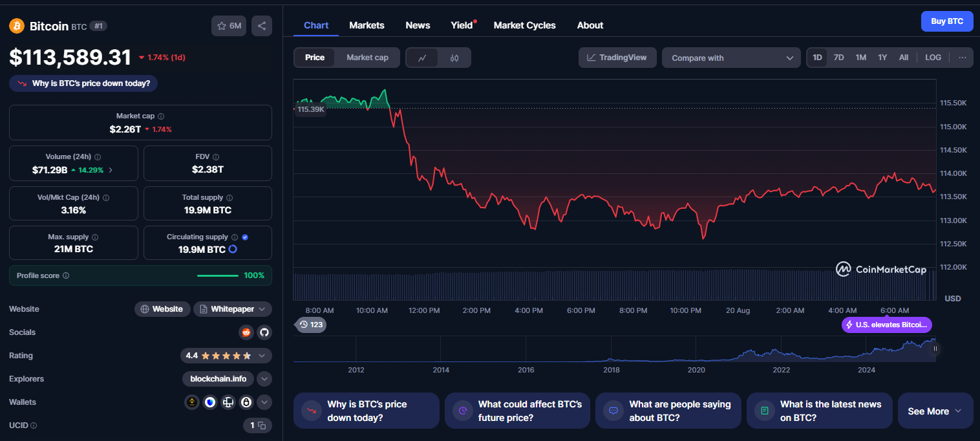The image size is (980, 441).
Task: Open chart more options ellipsis
Action: [963, 58]
